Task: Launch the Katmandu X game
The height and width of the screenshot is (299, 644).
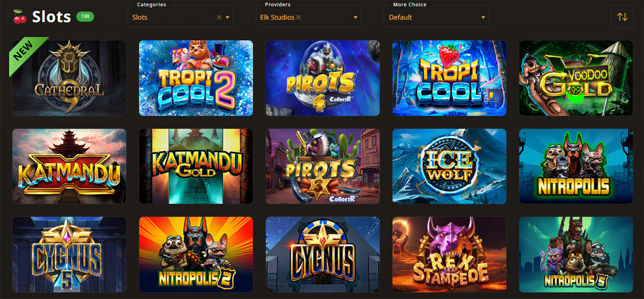Action: 69,166
